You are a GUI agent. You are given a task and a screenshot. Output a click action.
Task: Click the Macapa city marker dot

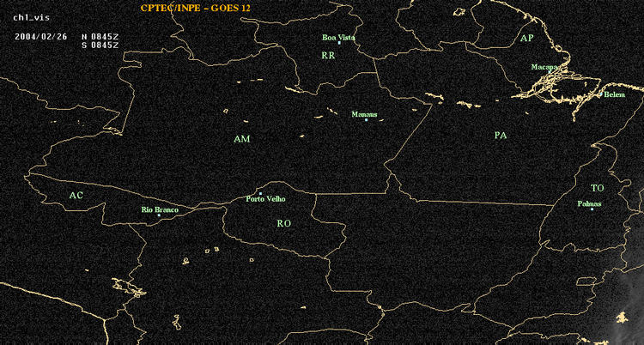550,71
